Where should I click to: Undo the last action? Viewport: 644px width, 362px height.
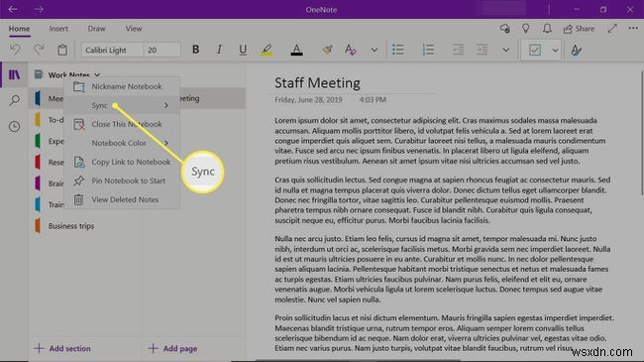15,50
